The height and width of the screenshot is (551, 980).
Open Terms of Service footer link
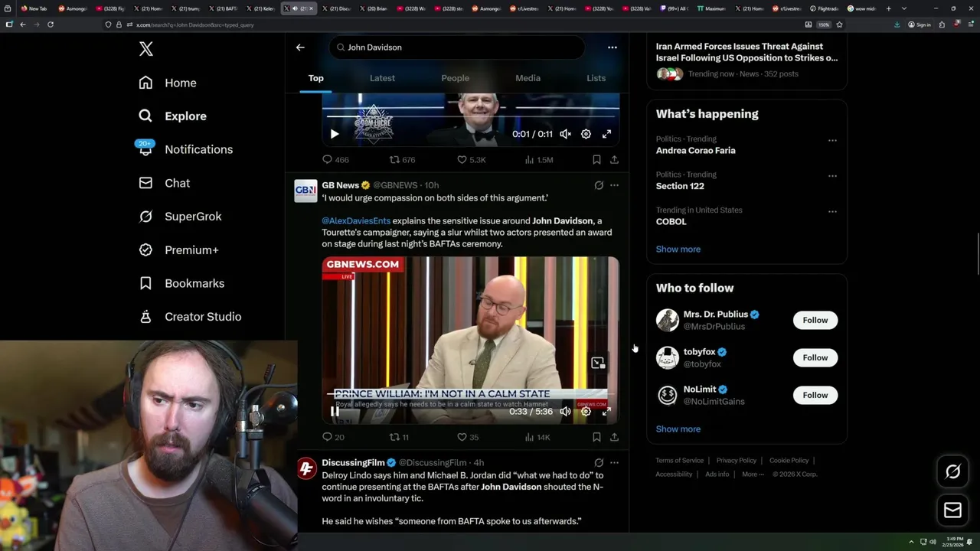pyautogui.click(x=679, y=461)
